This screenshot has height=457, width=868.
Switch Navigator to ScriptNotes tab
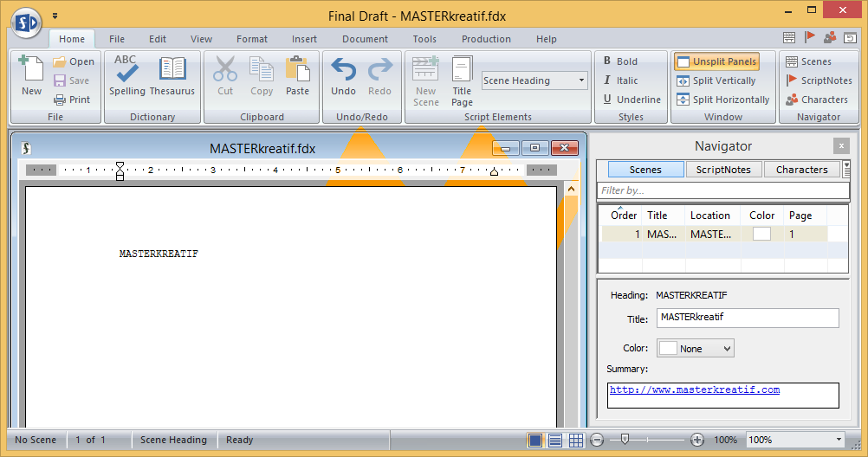(723, 170)
